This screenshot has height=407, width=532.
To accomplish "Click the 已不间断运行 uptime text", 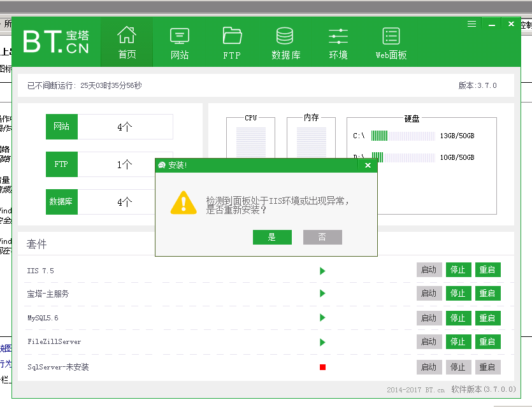I will (85, 85).
